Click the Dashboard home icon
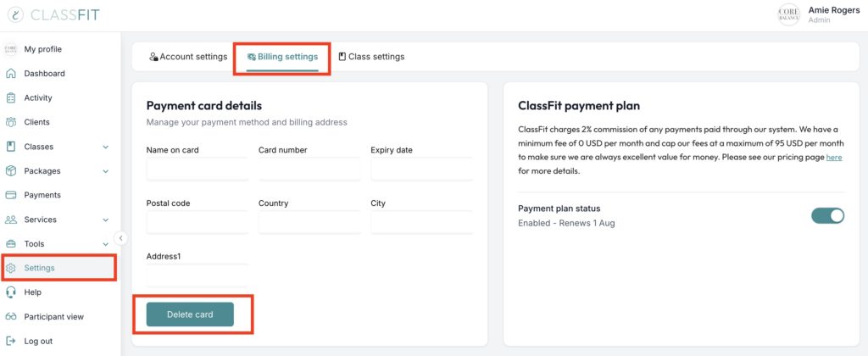 (x=10, y=74)
